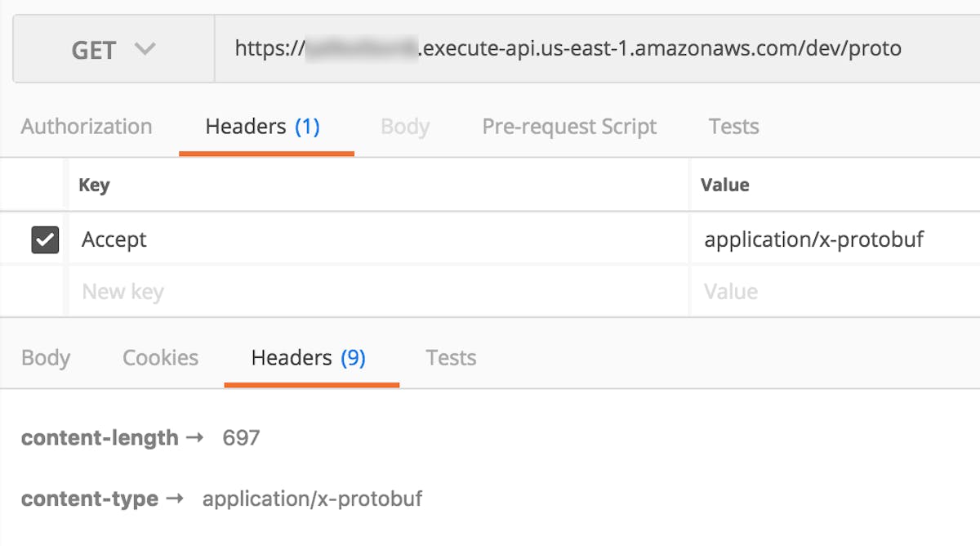Open the Body request tab

404,126
